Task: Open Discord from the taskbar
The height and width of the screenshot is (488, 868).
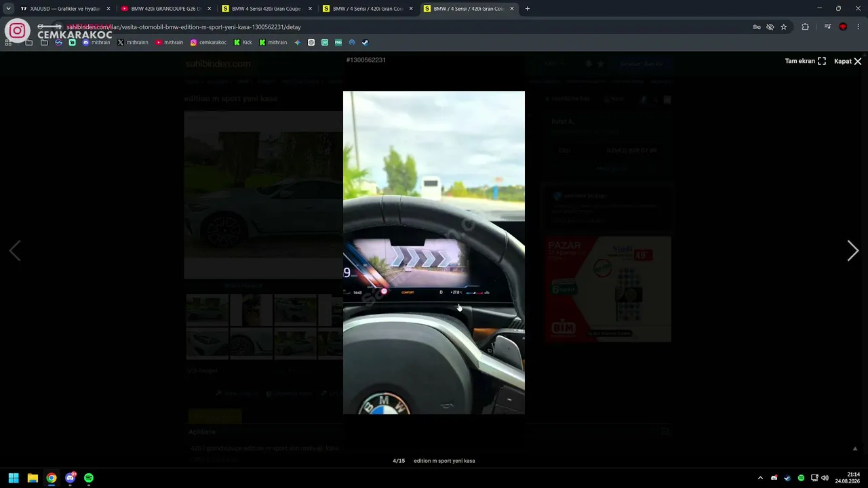Action: 71,478
